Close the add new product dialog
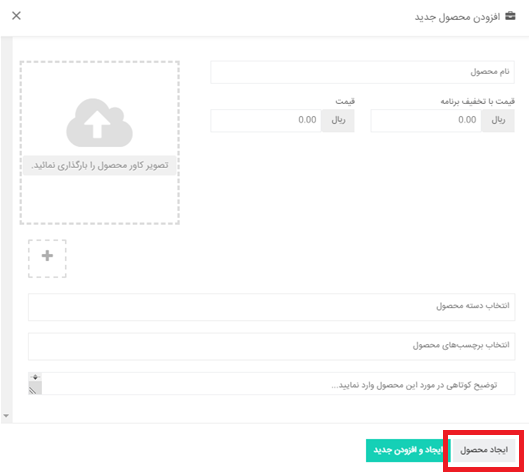Viewport: 529px width, 476px height. [x=16, y=16]
